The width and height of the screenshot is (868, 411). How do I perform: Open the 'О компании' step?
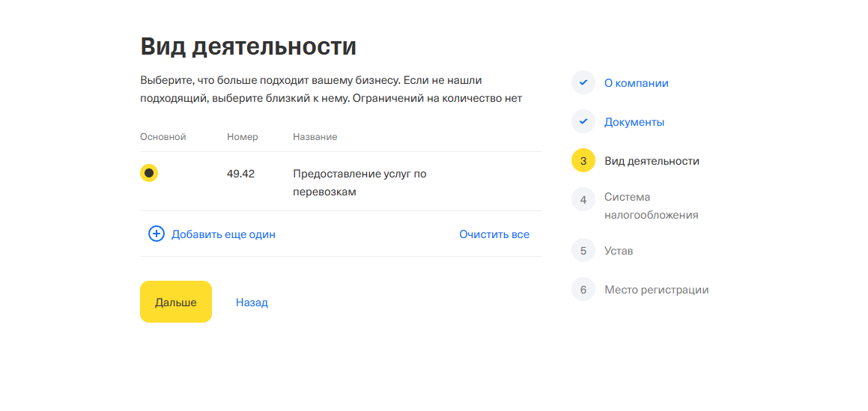point(636,83)
